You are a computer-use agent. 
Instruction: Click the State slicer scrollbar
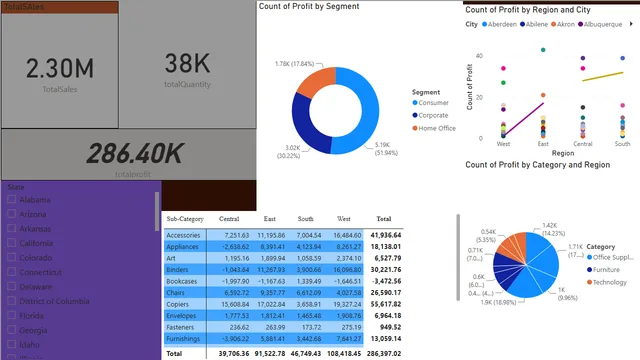pyautogui.click(x=157, y=211)
